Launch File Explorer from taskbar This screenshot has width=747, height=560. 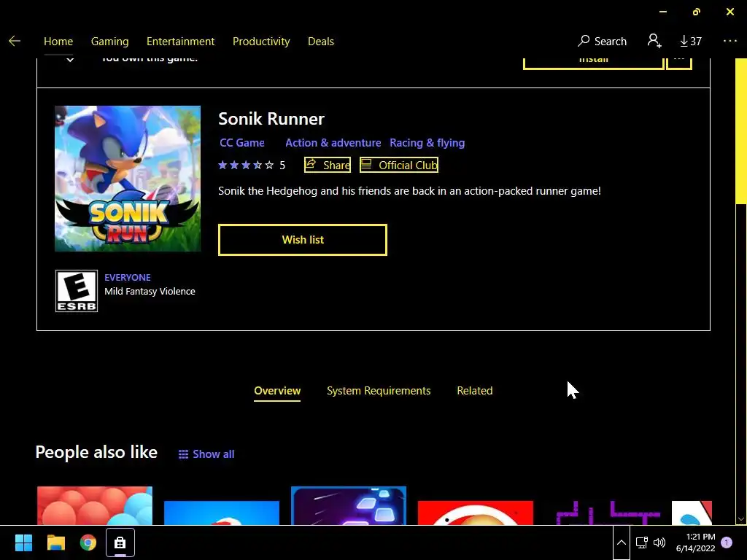pyautogui.click(x=55, y=542)
